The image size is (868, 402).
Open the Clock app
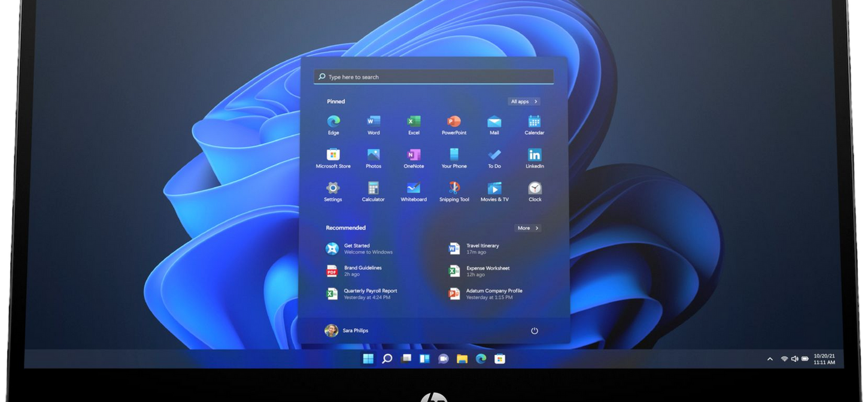(535, 192)
